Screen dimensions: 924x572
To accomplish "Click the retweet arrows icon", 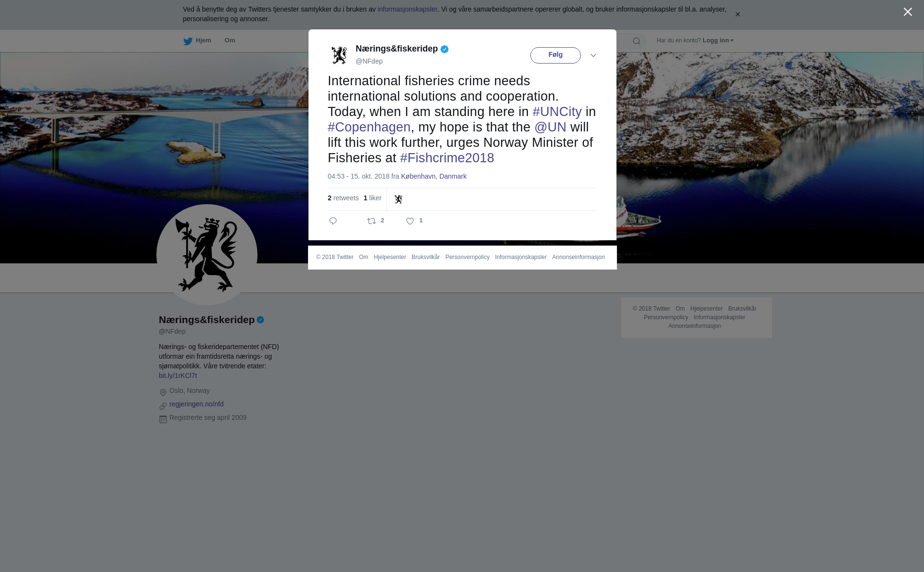I will click(x=372, y=221).
